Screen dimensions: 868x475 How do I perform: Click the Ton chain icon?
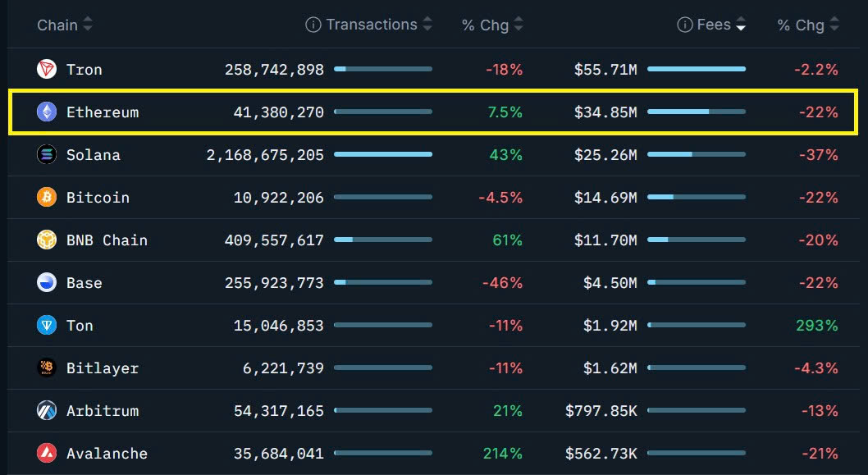pos(45,325)
